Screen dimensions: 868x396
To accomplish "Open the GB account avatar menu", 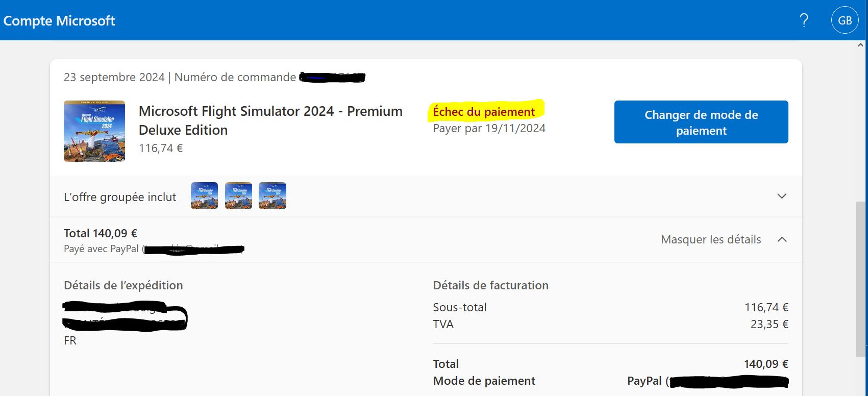I will click(x=845, y=20).
